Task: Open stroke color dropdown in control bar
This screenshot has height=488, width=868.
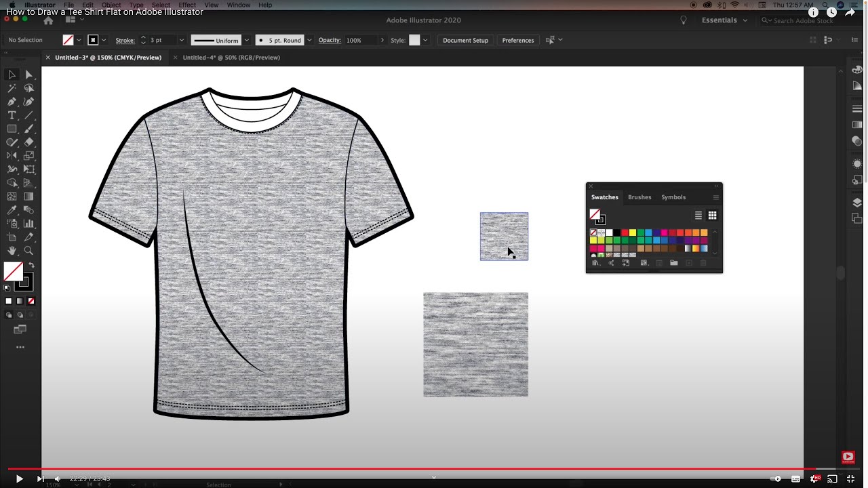Action: (x=103, y=40)
